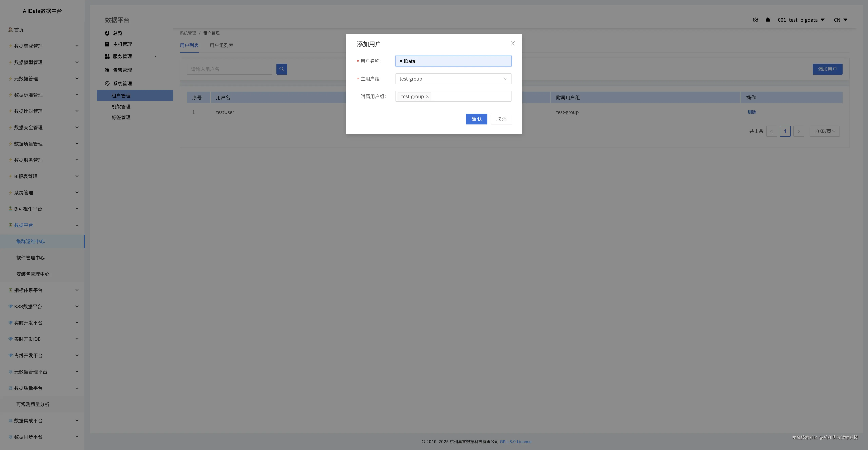Click the 用户名称 input field
The height and width of the screenshot is (450, 868).
(x=453, y=61)
